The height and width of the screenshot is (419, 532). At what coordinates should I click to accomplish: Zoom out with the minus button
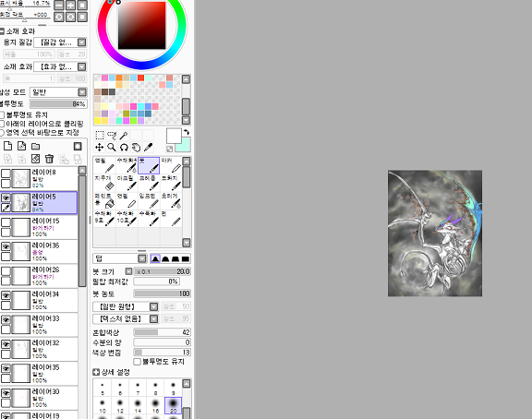(59, 6)
